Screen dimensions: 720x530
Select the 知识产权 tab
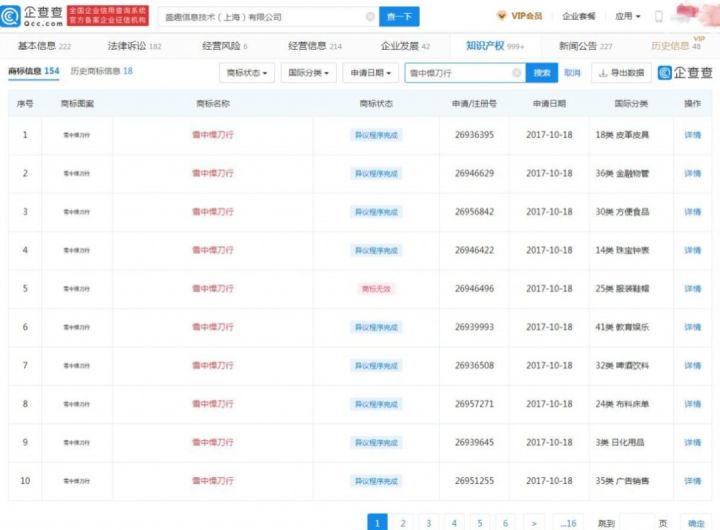(495, 46)
